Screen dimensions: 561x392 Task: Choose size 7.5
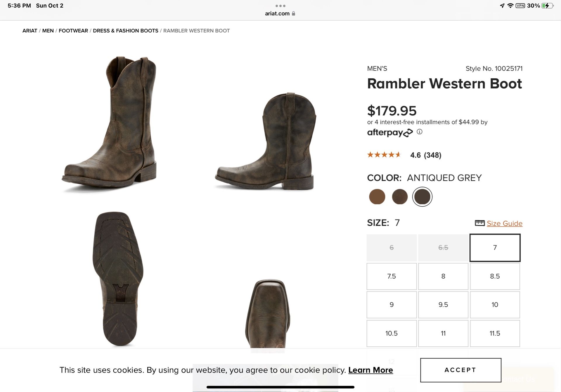pyautogui.click(x=392, y=276)
